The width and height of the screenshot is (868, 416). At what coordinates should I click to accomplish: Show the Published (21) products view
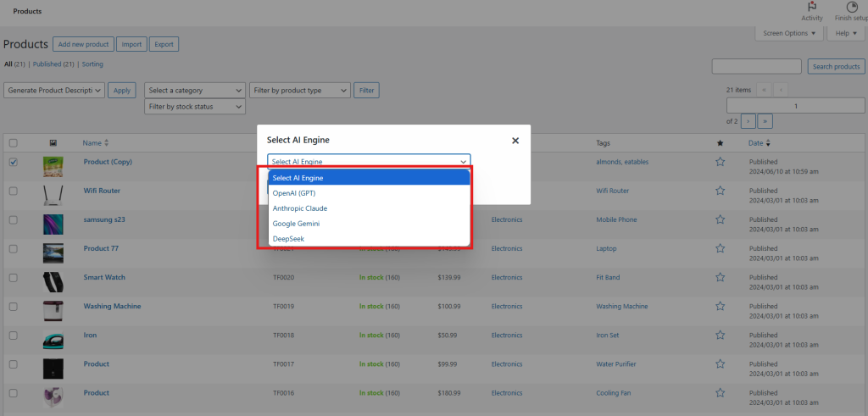pyautogui.click(x=53, y=64)
